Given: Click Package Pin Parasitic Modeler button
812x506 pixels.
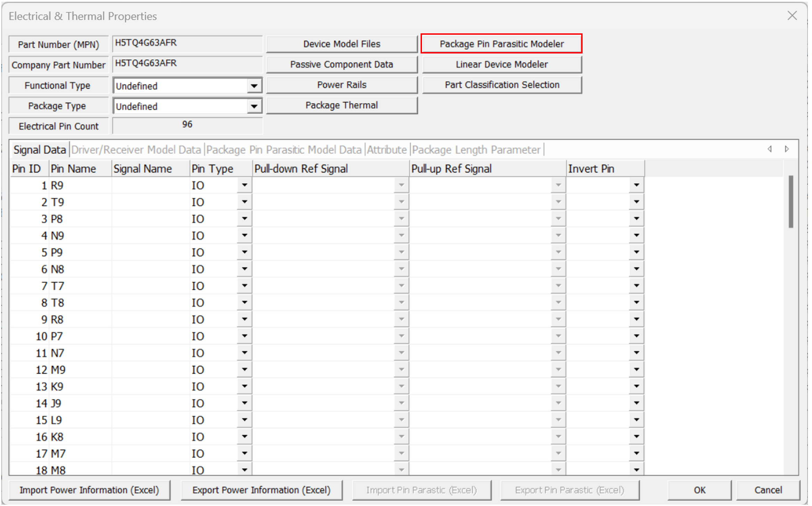Looking at the screenshot, I should click(501, 44).
